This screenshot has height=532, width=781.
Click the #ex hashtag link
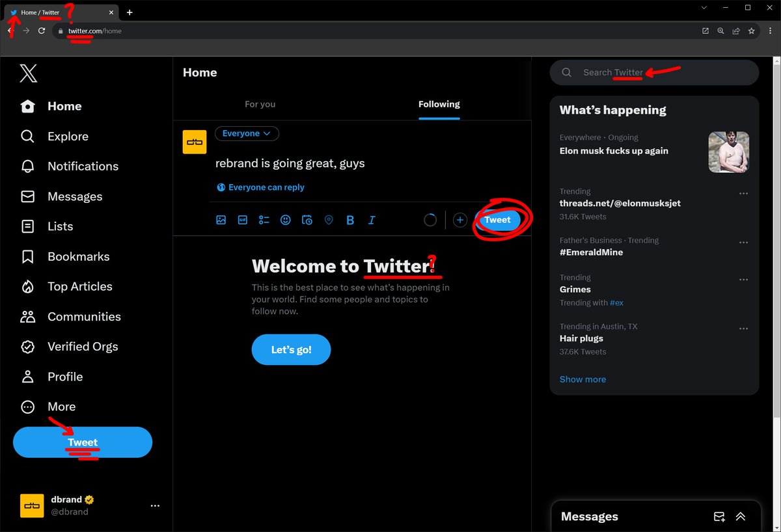click(616, 302)
